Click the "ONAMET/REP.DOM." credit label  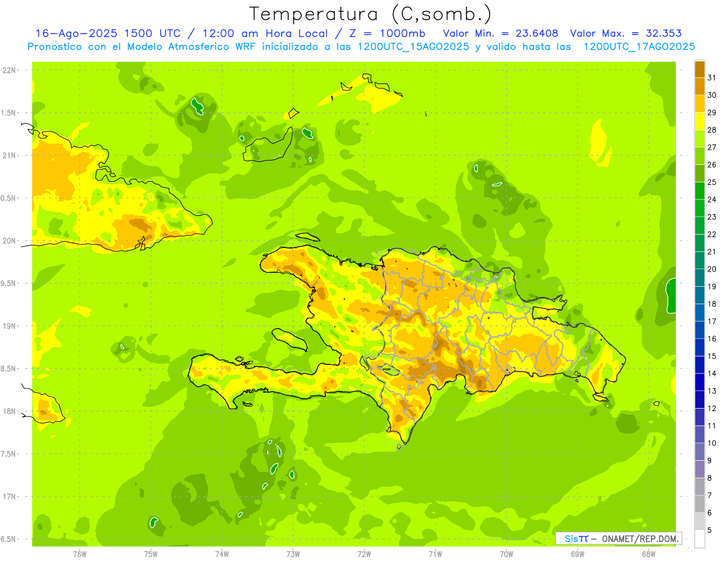point(640,538)
